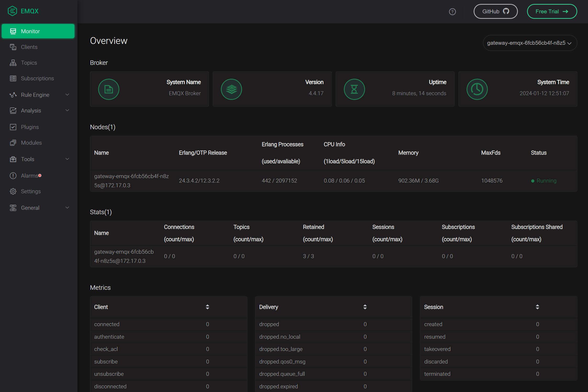Open the Monitor menu item
This screenshot has width=588, height=392.
(x=38, y=31)
